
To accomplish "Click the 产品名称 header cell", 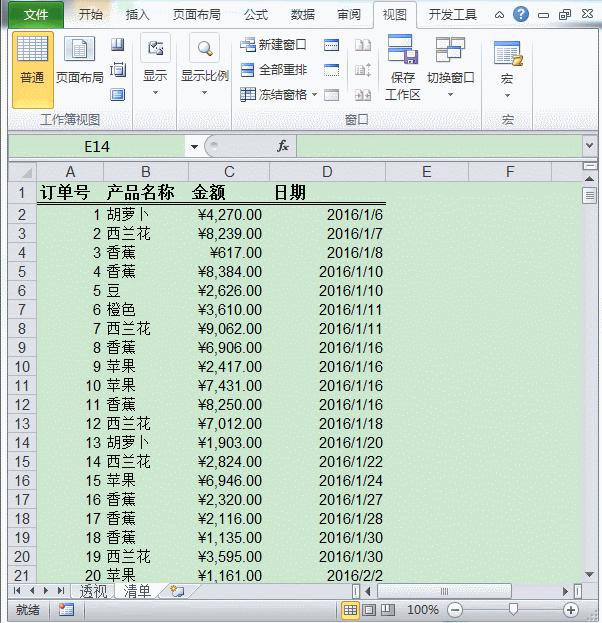I will (x=145, y=193).
